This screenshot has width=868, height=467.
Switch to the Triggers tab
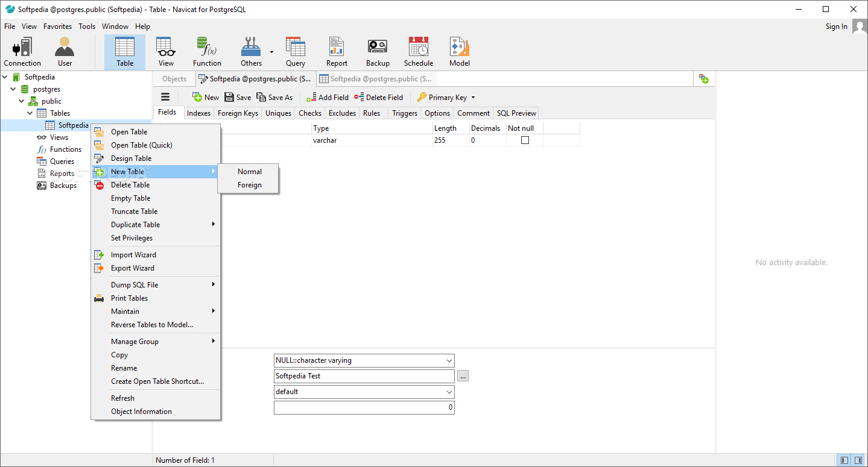point(404,113)
